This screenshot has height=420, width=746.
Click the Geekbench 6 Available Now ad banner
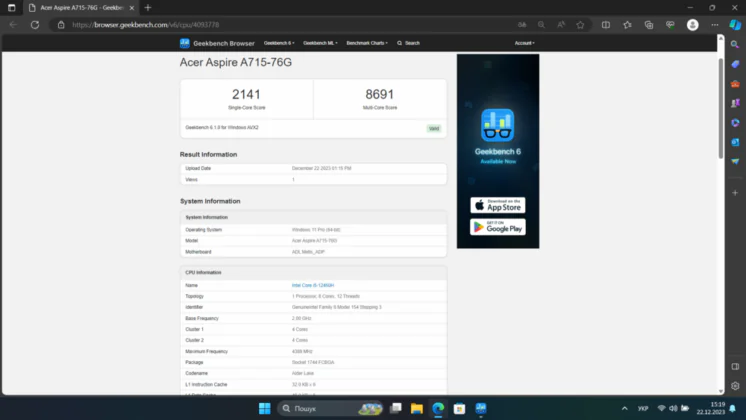click(x=498, y=151)
